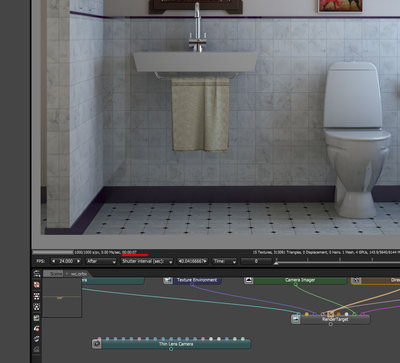Image resolution: width=400 pixels, height=363 pixels.
Task: Click the Camera Imager node icon
Action: pyautogui.click(x=248, y=280)
